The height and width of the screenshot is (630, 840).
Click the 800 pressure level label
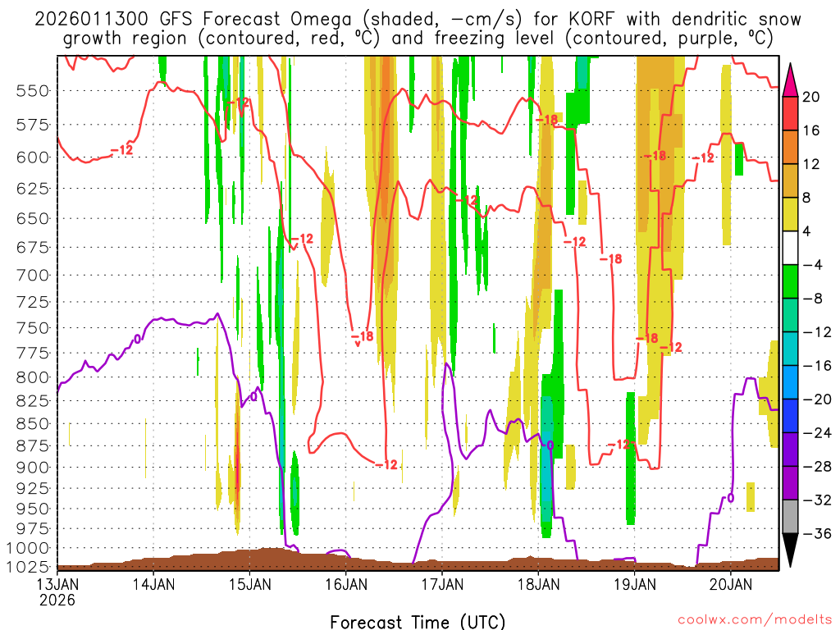pyautogui.click(x=32, y=377)
